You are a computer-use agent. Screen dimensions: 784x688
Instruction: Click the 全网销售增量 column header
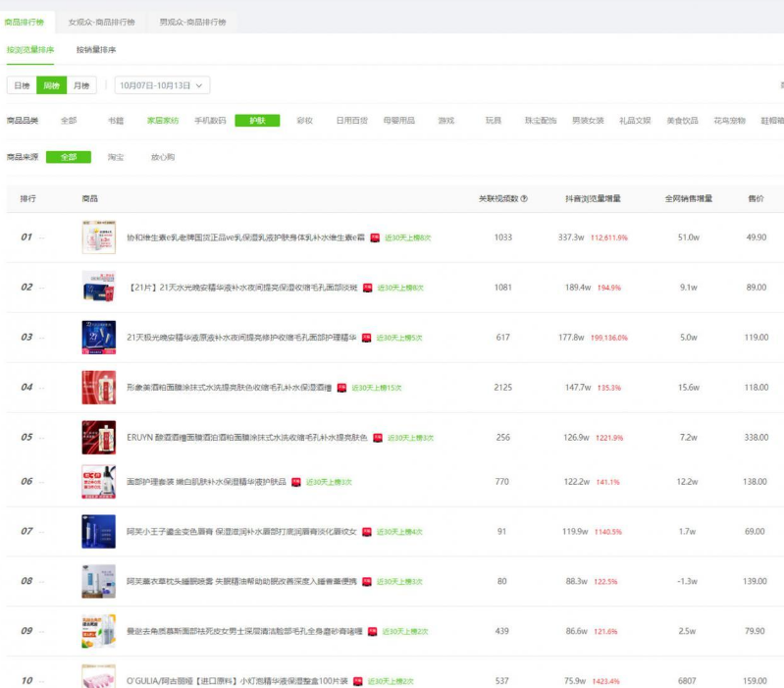point(689,198)
